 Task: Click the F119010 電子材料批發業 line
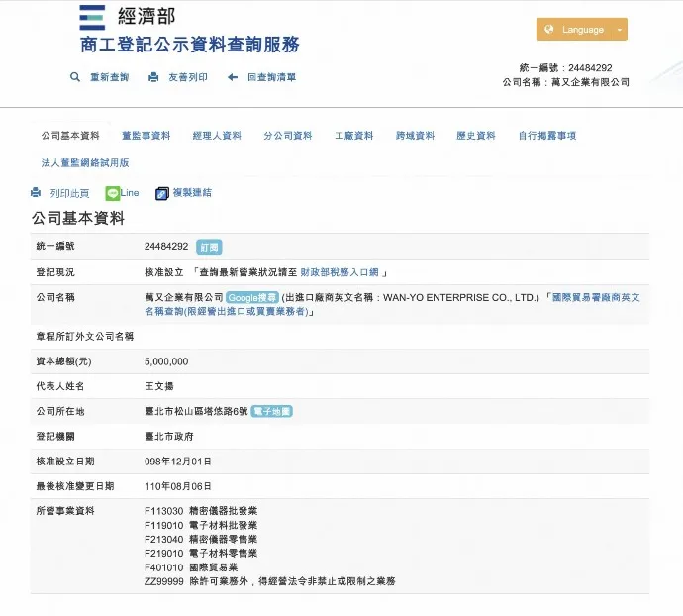click(x=201, y=525)
